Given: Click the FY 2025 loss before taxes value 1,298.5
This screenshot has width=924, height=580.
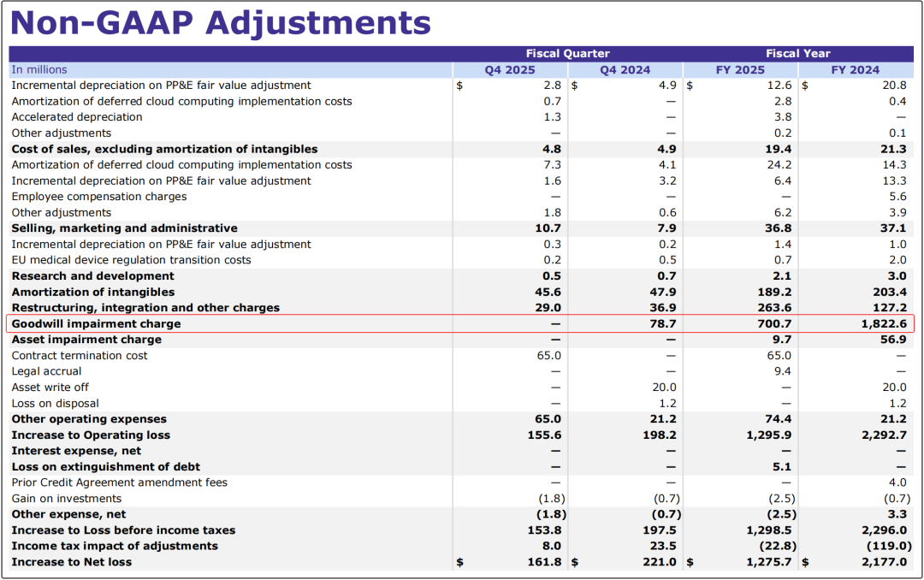Looking at the screenshot, I should [x=769, y=530].
